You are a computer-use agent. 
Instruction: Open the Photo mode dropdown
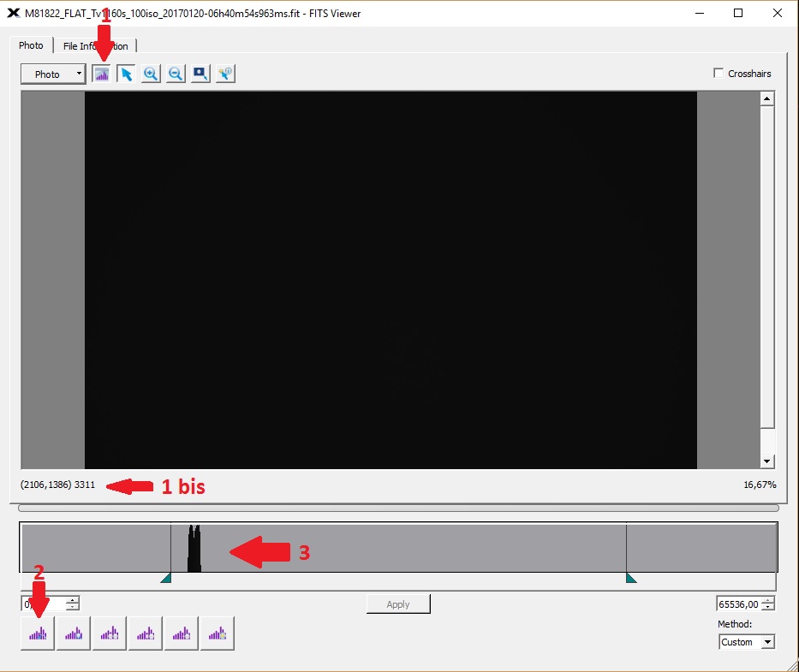[x=53, y=74]
